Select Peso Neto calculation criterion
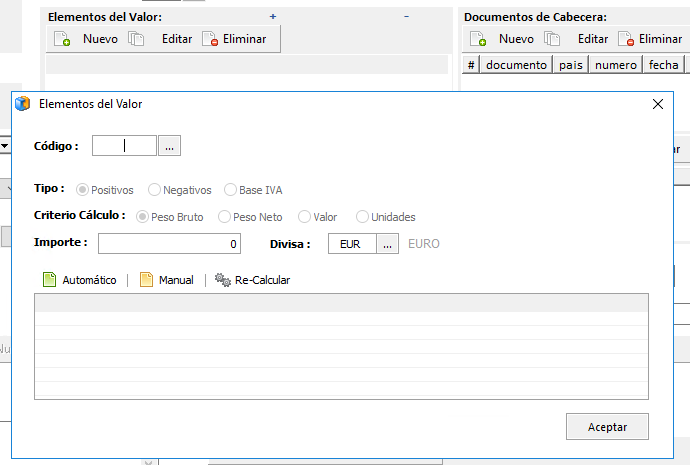690x465 pixels. (x=224, y=217)
